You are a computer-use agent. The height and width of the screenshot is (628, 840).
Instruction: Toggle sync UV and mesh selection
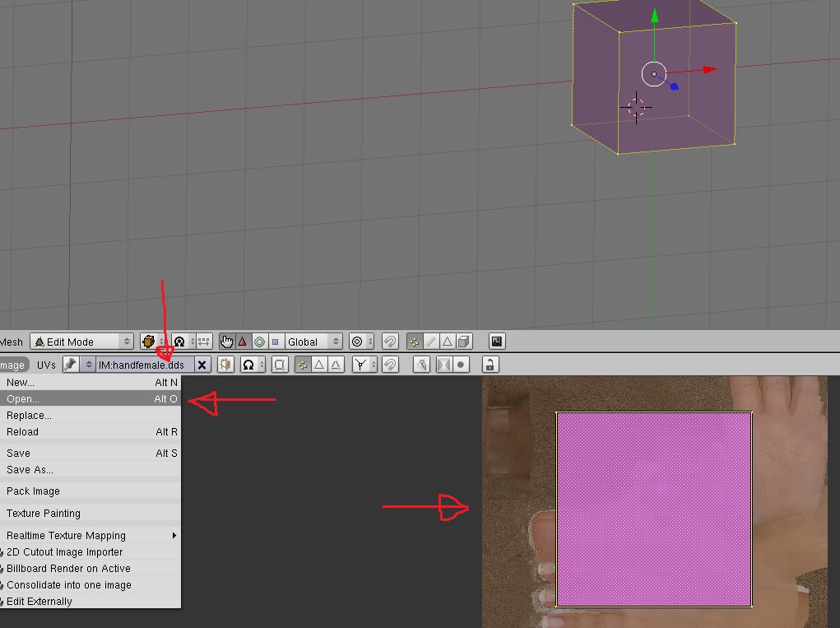click(x=279, y=365)
